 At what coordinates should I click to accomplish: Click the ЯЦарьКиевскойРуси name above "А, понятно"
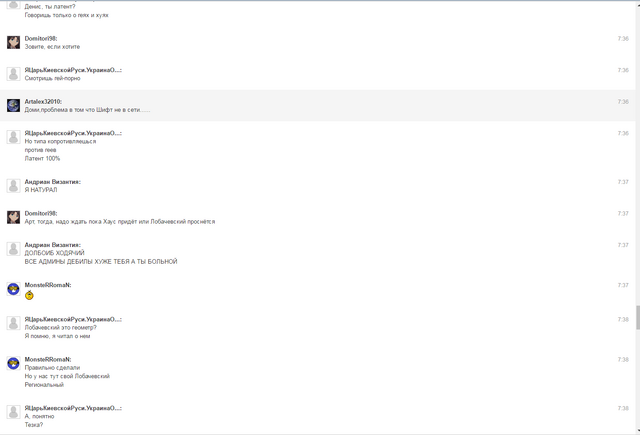(x=73, y=408)
